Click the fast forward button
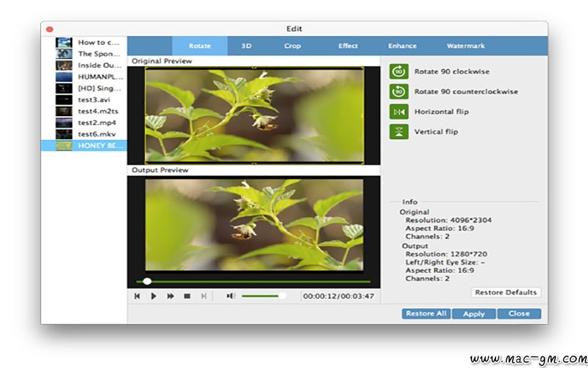This screenshot has width=588, height=368. click(x=171, y=296)
